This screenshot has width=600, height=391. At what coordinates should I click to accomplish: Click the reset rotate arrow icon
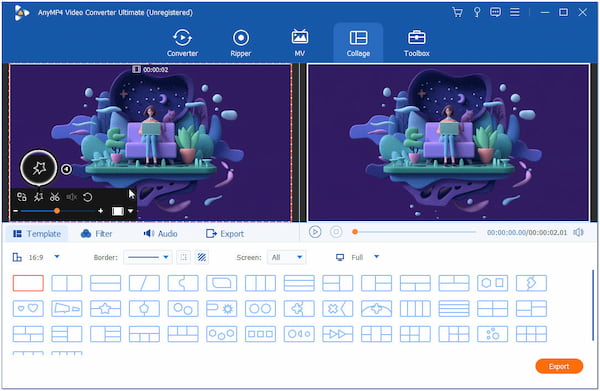pos(88,197)
